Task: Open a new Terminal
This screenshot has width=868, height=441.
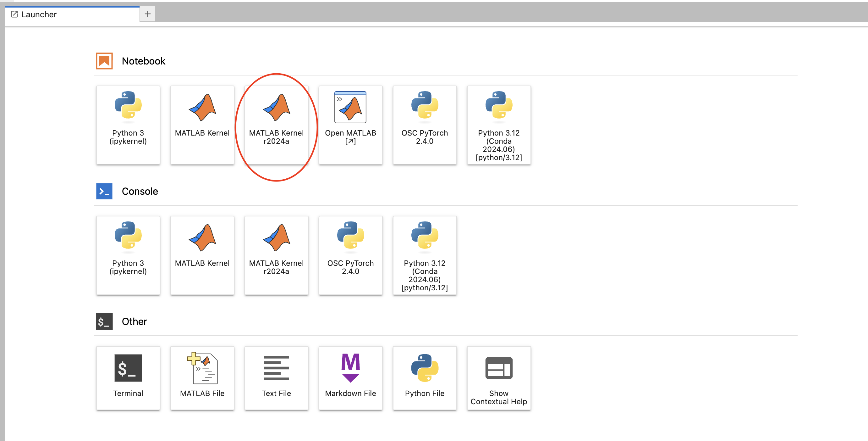Action: (128, 377)
